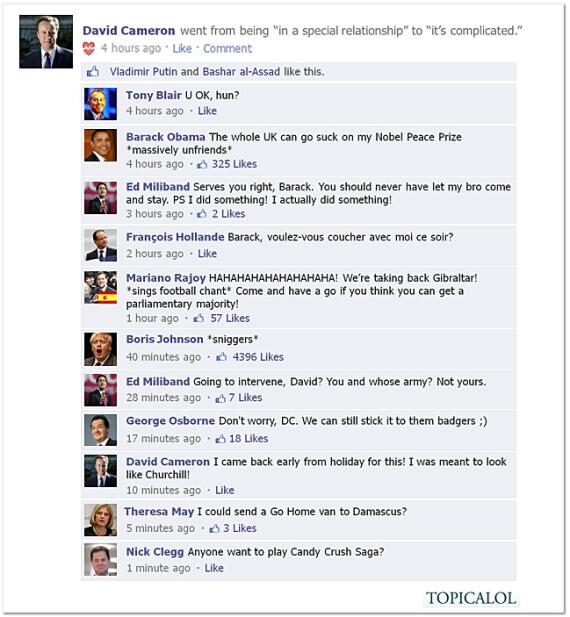Open Barack Obama's profile name link
This screenshot has height=617, width=570.
click(166, 137)
